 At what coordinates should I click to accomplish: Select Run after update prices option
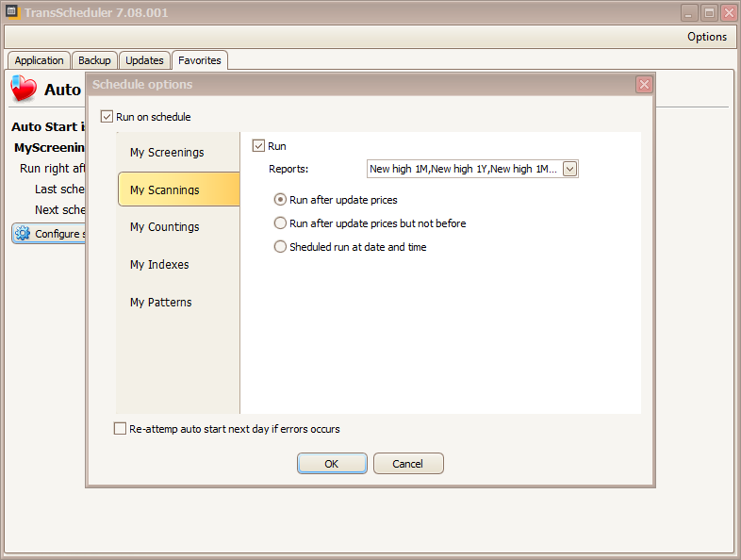[x=280, y=200]
